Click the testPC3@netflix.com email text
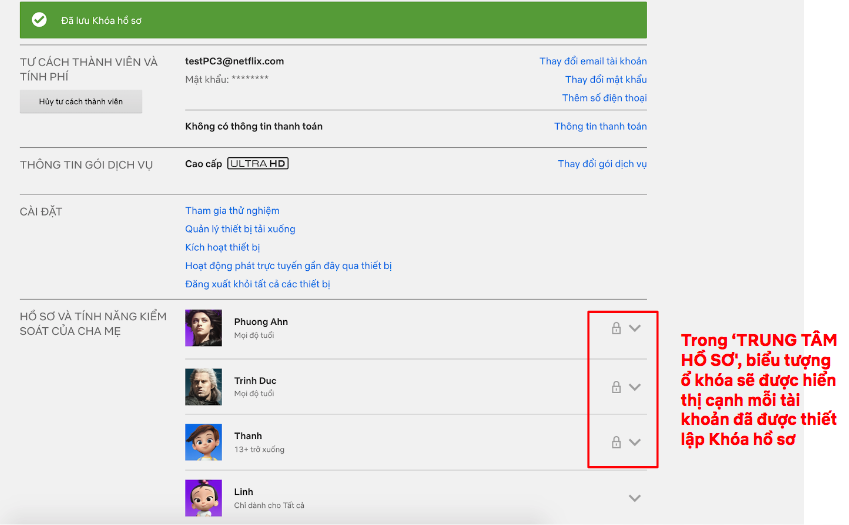 (234, 61)
